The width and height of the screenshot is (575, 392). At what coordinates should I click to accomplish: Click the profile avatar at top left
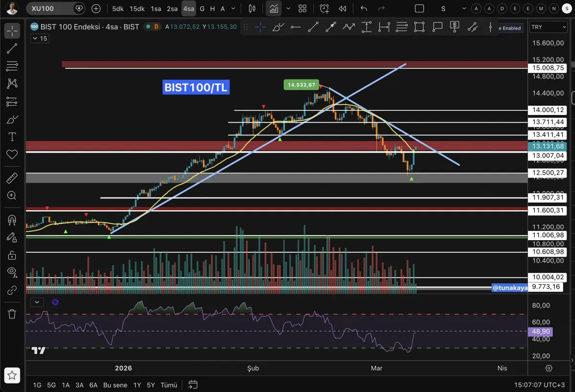pos(12,8)
